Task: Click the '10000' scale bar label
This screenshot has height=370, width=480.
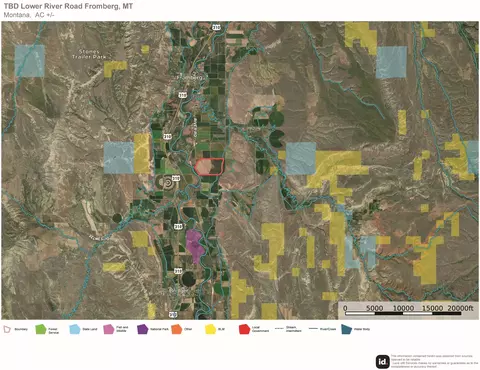Action: (403, 308)
